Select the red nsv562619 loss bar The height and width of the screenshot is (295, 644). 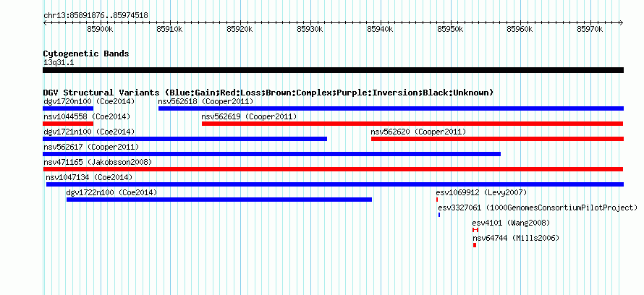[412, 124]
